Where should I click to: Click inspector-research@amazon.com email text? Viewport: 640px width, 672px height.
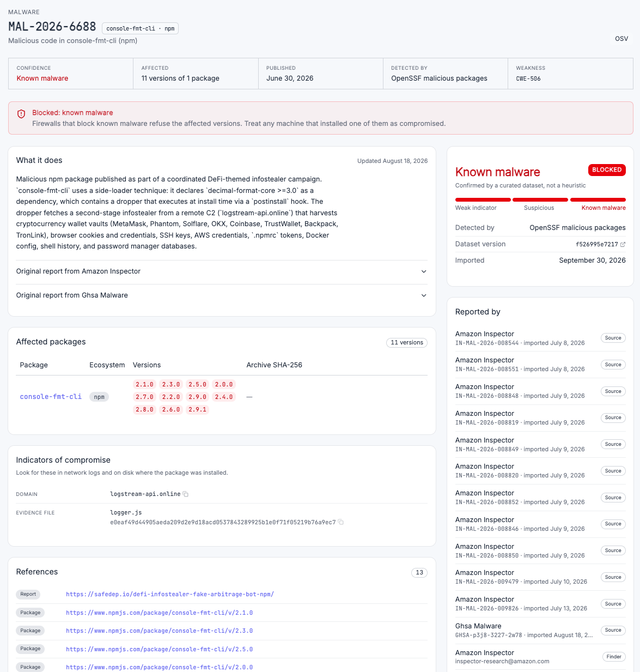pyautogui.click(x=502, y=662)
